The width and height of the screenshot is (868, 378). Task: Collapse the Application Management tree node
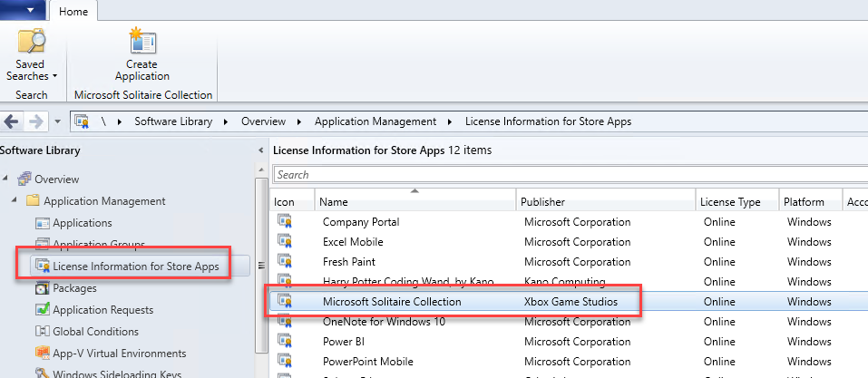tap(15, 201)
